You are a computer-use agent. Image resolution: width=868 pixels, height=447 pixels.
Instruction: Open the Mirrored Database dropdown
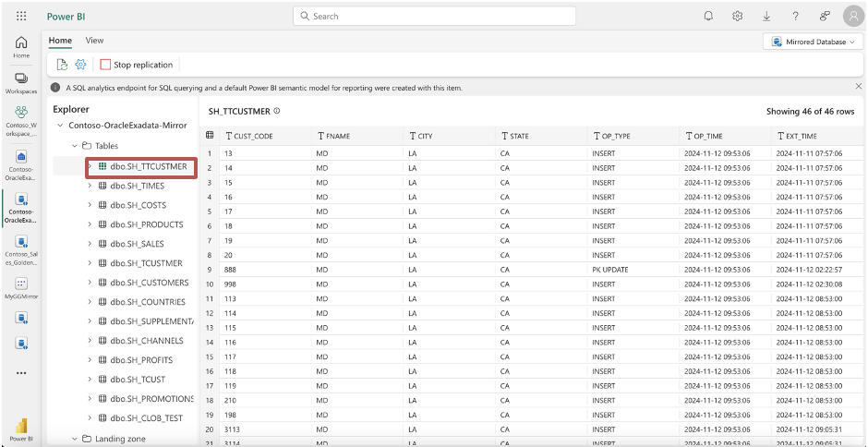pos(812,42)
